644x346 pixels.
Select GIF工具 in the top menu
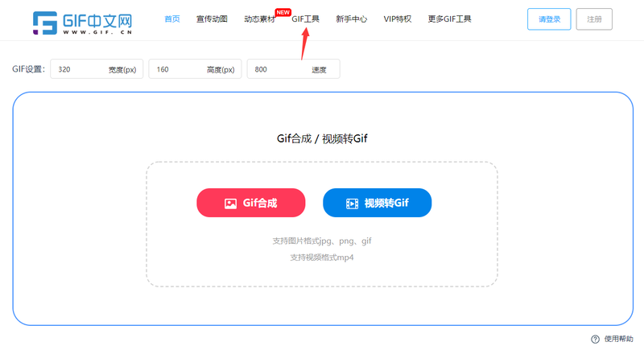[x=305, y=19]
